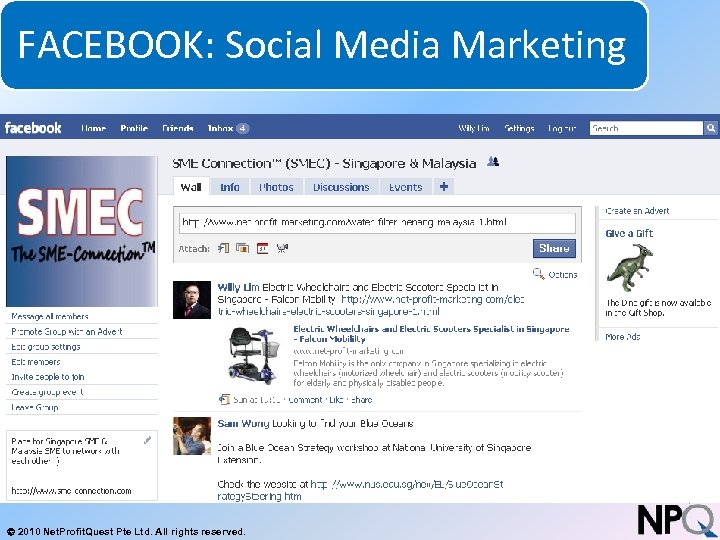Click the plus add-tab button
Screen dimensions: 720x540
pos(444,186)
